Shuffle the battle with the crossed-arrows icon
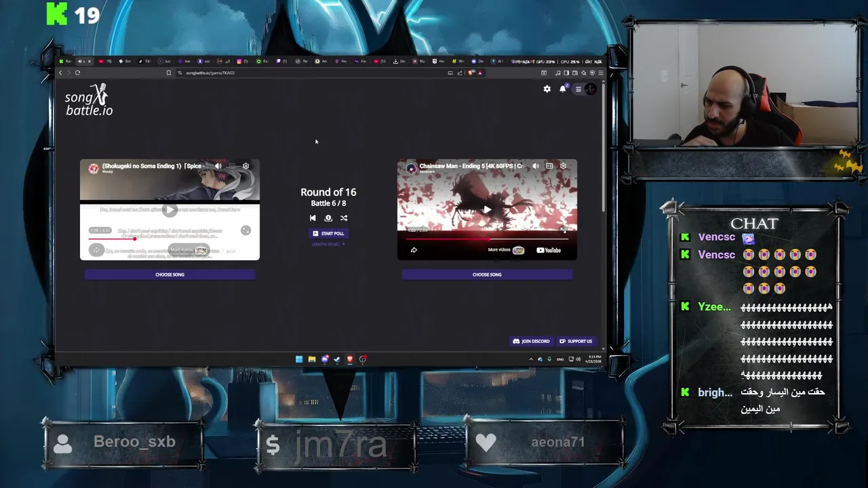The width and height of the screenshot is (868, 488). pyautogui.click(x=344, y=218)
